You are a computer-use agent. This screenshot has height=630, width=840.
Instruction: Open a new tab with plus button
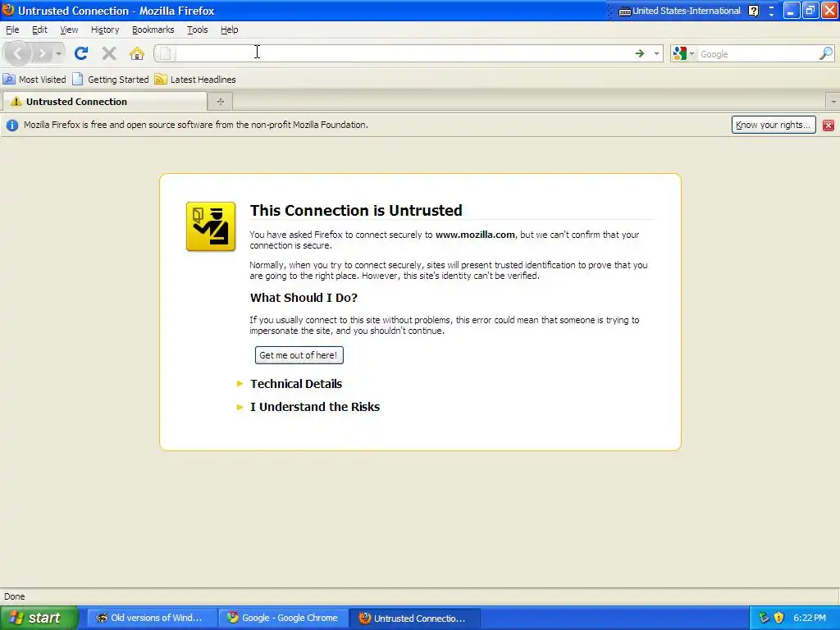[x=220, y=101]
